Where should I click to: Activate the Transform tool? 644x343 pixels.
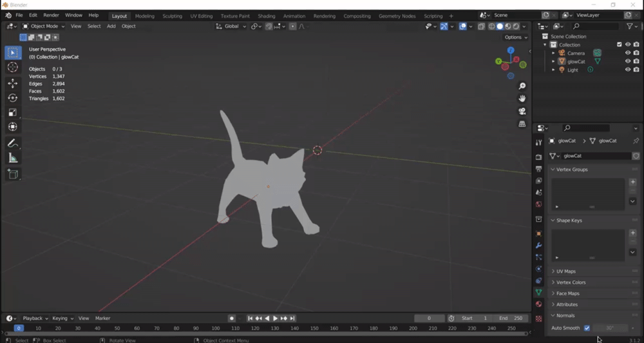(x=13, y=126)
